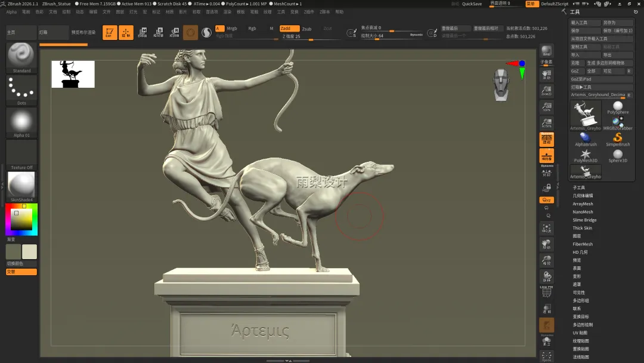Viewport: 644px width, 363px height.
Task: Open the Alpha menu
Action: tap(11, 12)
